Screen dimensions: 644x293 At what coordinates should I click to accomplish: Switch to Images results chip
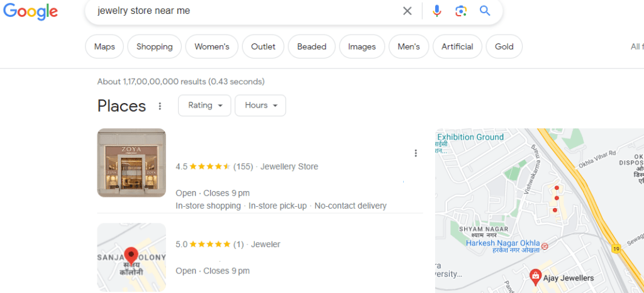click(362, 47)
